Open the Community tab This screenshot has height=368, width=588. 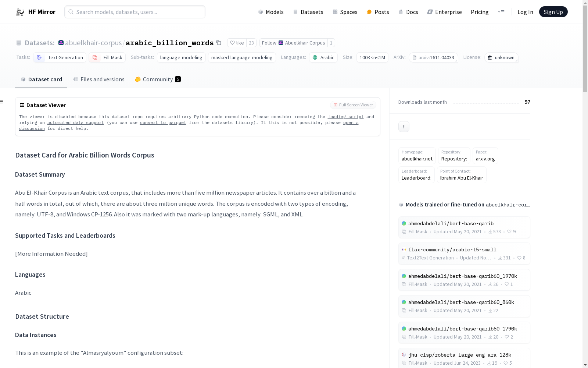point(158,79)
